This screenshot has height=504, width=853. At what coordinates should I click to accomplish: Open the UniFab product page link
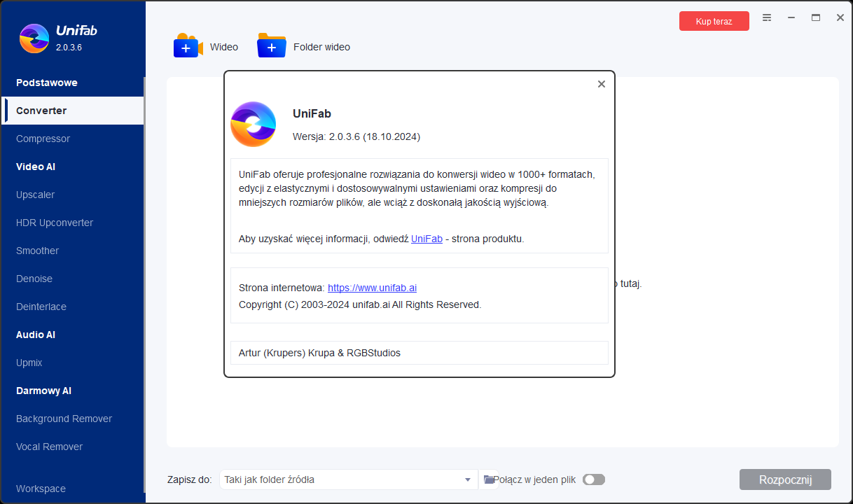click(x=426, y=239)
